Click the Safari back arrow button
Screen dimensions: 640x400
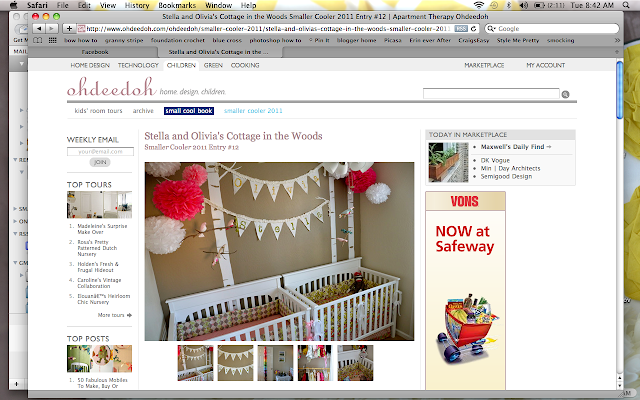(39, 29)
